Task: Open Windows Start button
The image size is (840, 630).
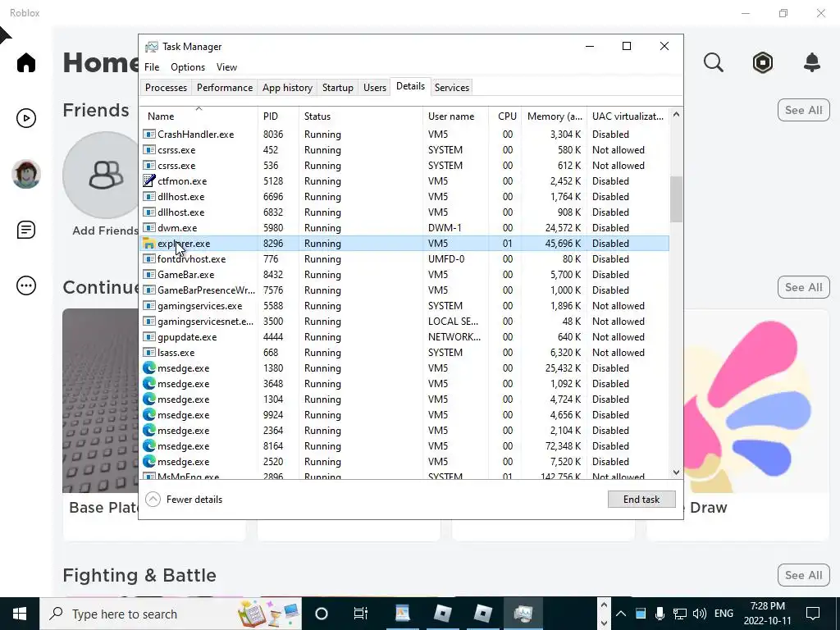Action: tap(20, 614)
